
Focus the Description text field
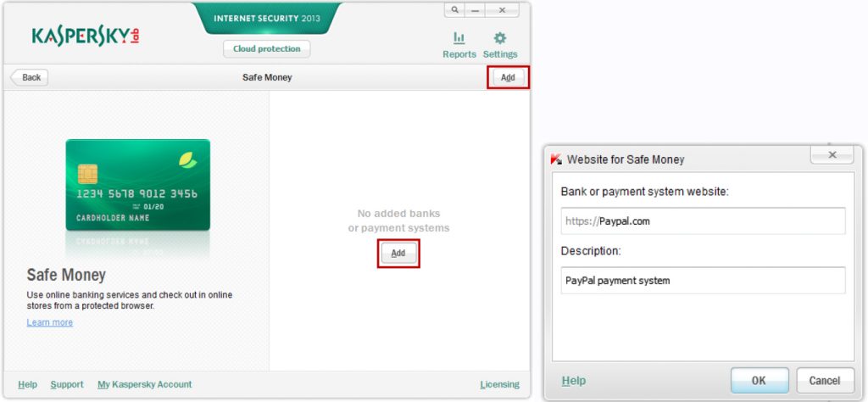[703, 280]
